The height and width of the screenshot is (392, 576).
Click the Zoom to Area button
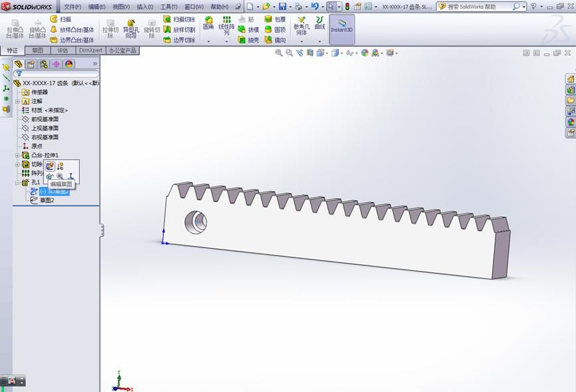click(288, 52)
